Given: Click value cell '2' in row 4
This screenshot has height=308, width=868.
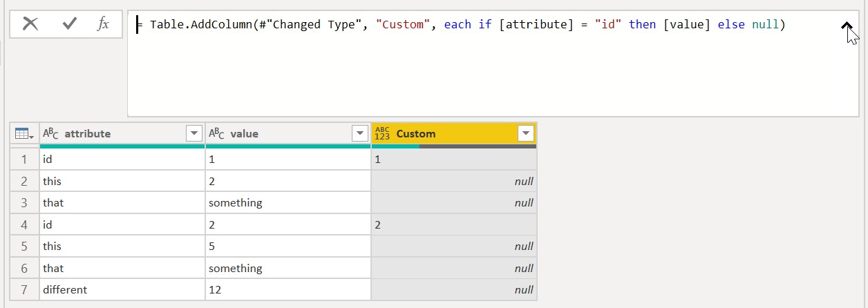Looking at the screenshot, I should (288, 224).
